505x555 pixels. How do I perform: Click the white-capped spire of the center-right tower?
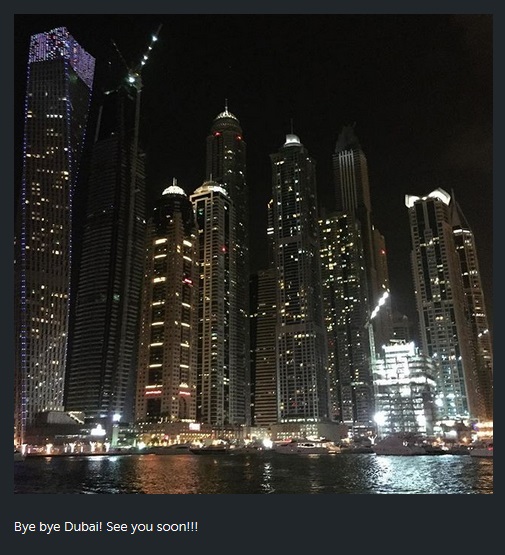click(292, 139)
